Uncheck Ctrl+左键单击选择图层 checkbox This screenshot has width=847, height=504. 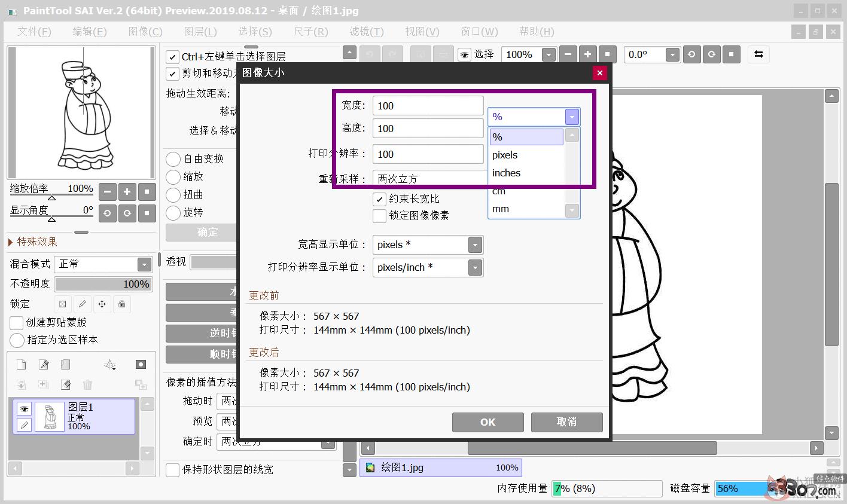[x=172, y=57]
